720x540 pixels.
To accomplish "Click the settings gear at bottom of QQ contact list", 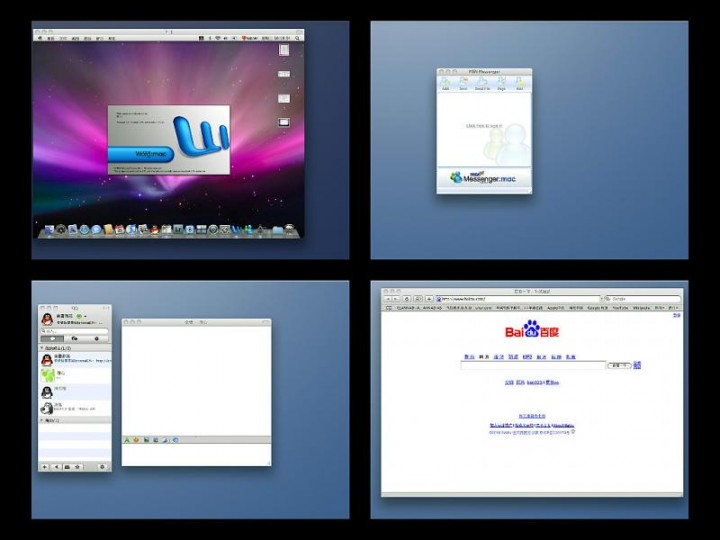I will [102, 467].
